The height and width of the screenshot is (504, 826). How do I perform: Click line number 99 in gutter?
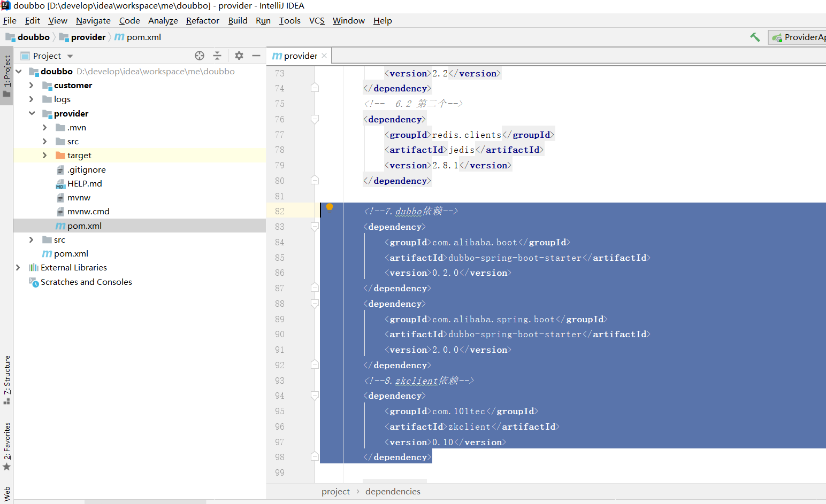tap(280, 472)
